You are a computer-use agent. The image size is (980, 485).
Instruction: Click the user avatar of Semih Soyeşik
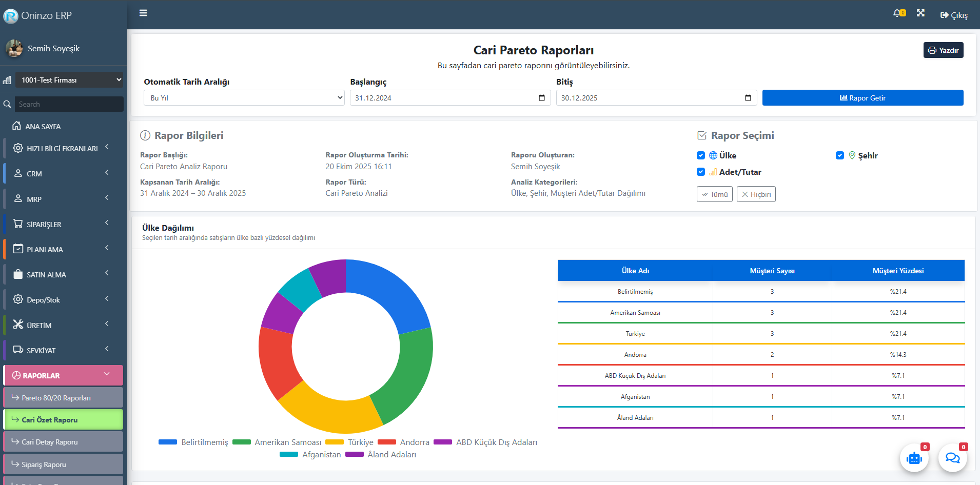point(14,48)
